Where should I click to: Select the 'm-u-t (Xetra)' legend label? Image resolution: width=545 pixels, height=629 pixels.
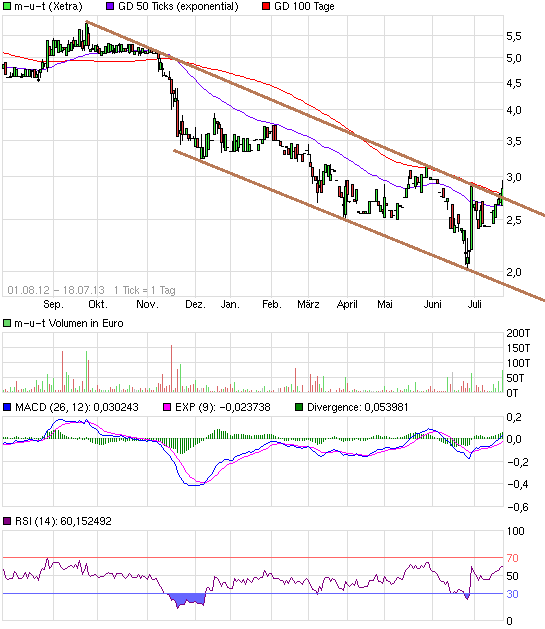point(48,6)
